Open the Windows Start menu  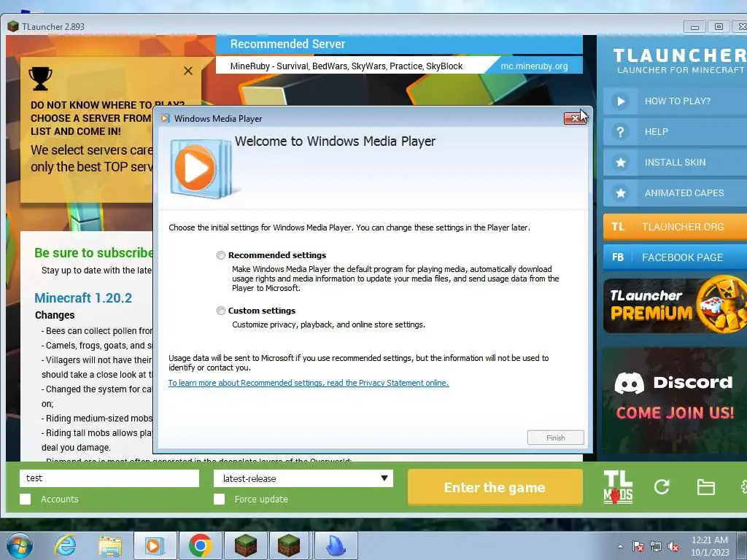20,545
